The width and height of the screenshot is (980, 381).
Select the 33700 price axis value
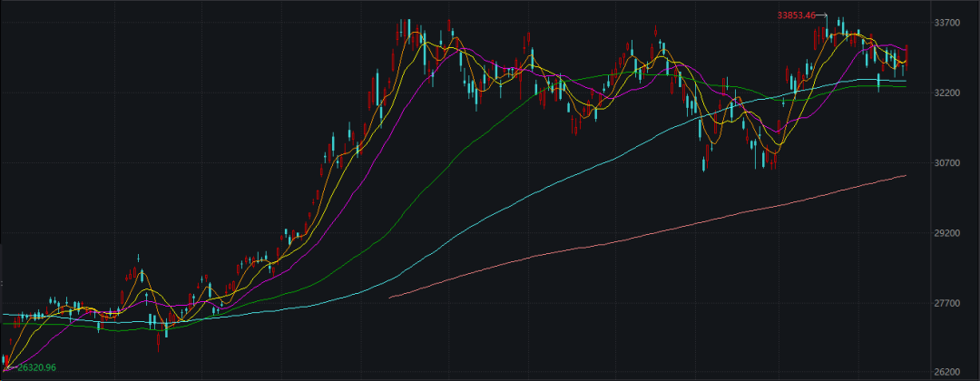[945, 23]
